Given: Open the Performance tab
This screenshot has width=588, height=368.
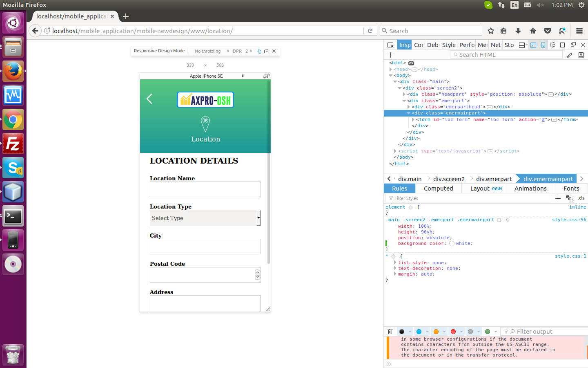Looking at the screenshot, I should coord(467,45).
